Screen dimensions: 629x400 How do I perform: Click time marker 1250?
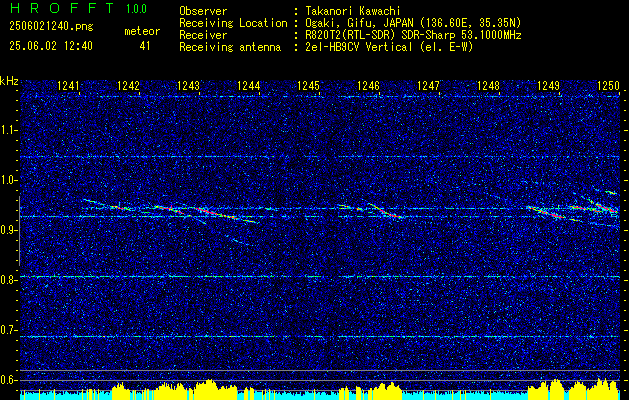pyautogui.click(x=609, y=86)
